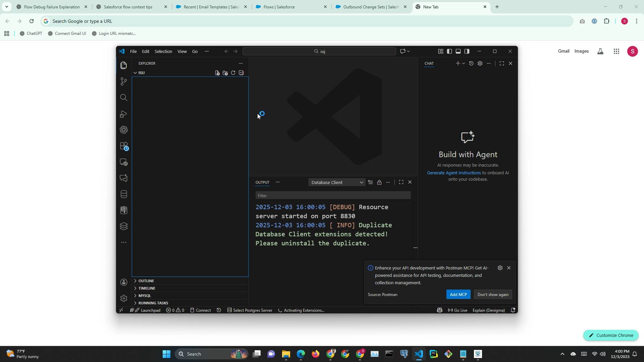Click the output Filter input field
The height and width of the screenshot is (362, 644).
point(333,195)
